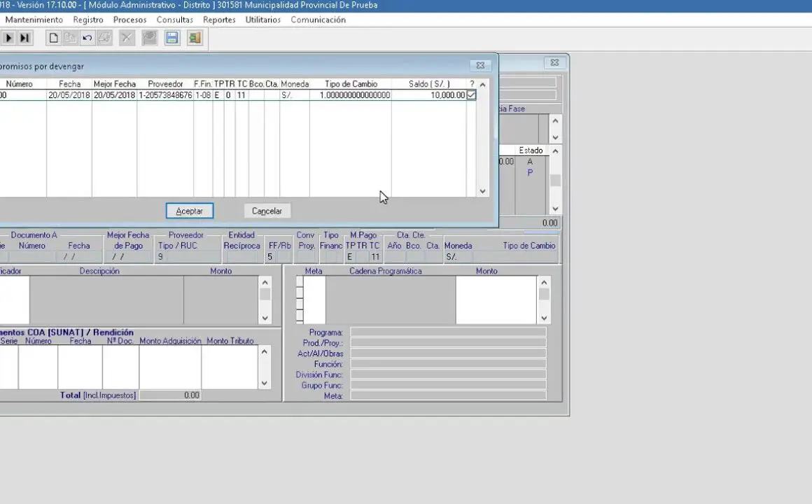Click the Prod./Proy. field
Image resolution: width=812 pixels, height=504 pixels.
pos(448,342)
